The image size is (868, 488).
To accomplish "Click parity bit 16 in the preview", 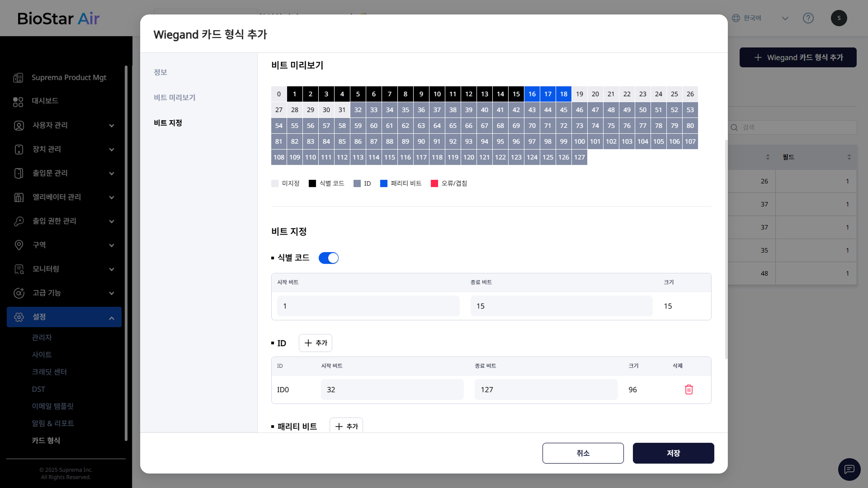I will [x=532, y=94].
